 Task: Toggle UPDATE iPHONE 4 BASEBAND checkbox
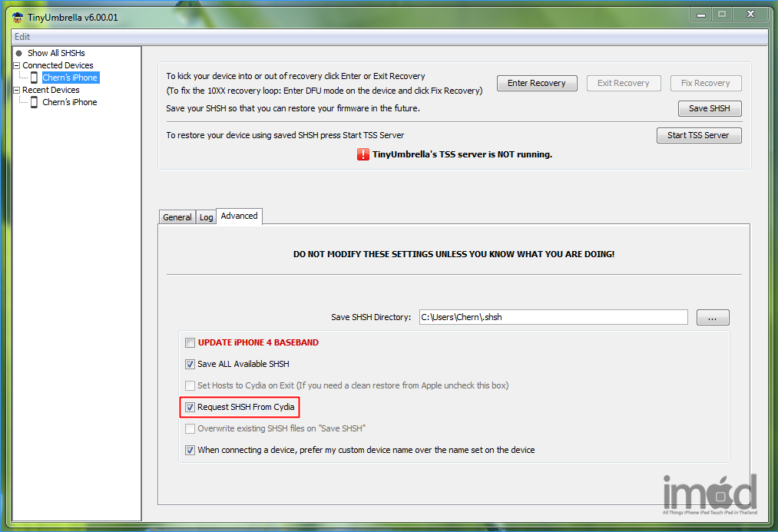(190, 342)
